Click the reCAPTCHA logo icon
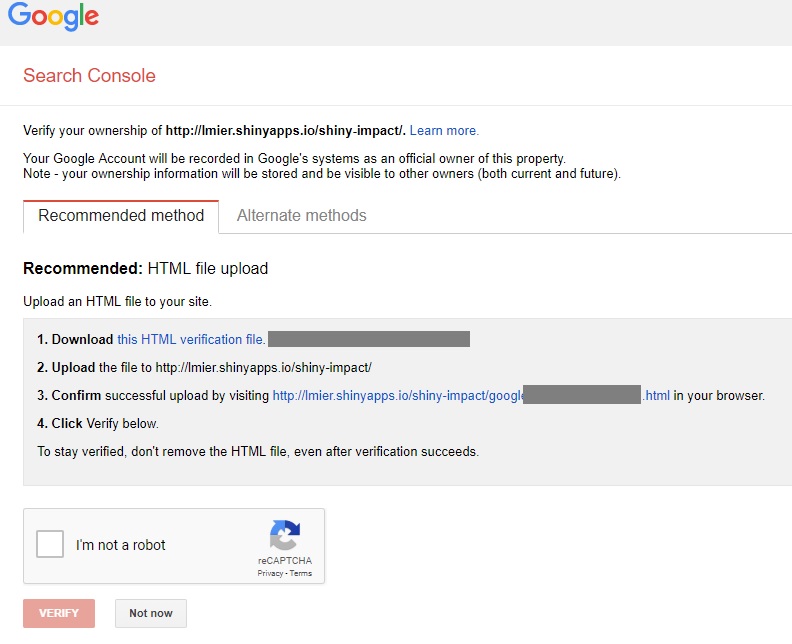 click(x=285, y=535)
